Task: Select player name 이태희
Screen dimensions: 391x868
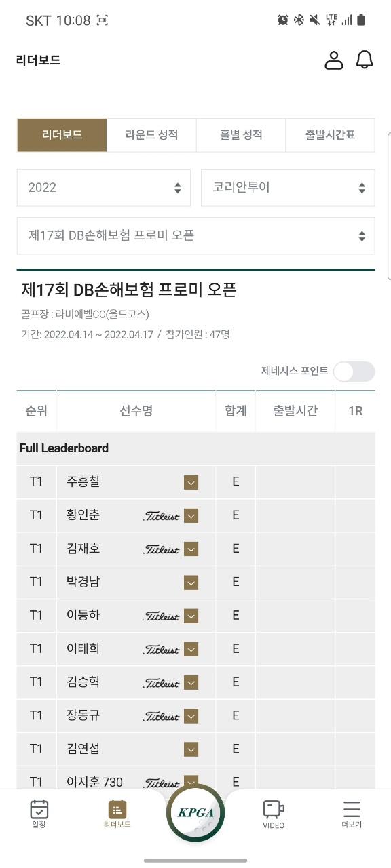Action: click(83, 648)
